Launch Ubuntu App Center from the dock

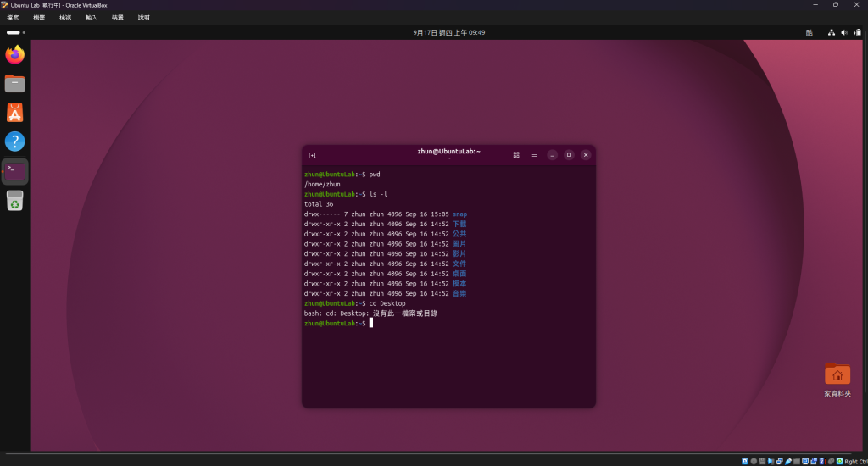15,113
